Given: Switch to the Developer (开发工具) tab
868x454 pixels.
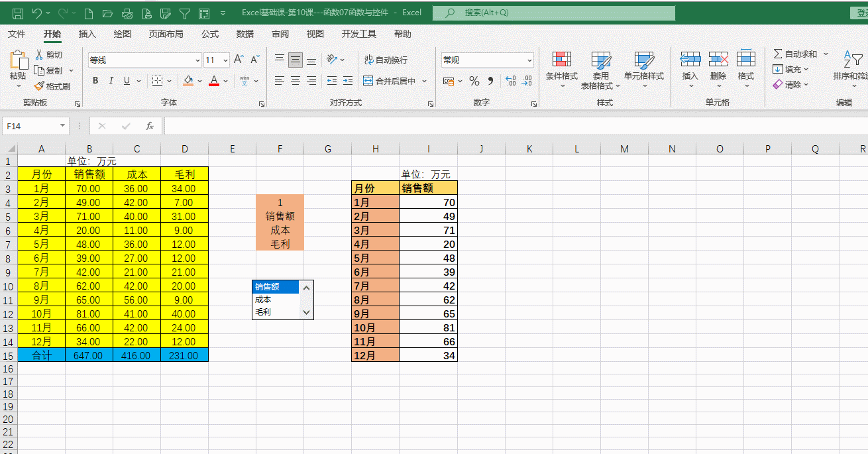Looking at the screenshot, I should point(359,34).
